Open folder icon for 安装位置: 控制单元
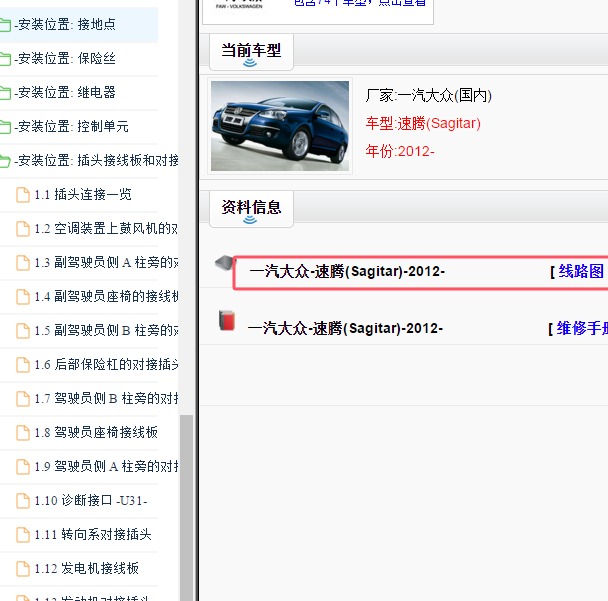The width and height of the screenshot is (608, 601). click(5, 127)
